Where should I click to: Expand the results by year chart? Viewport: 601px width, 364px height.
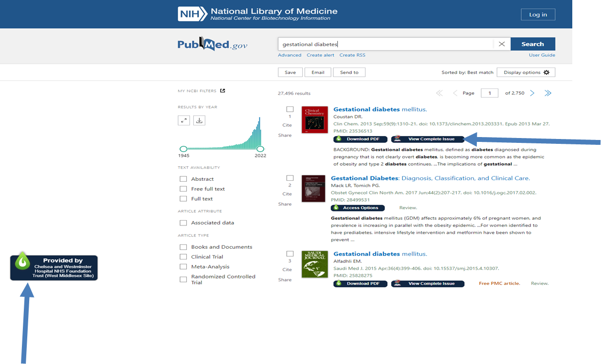point(183,121)
